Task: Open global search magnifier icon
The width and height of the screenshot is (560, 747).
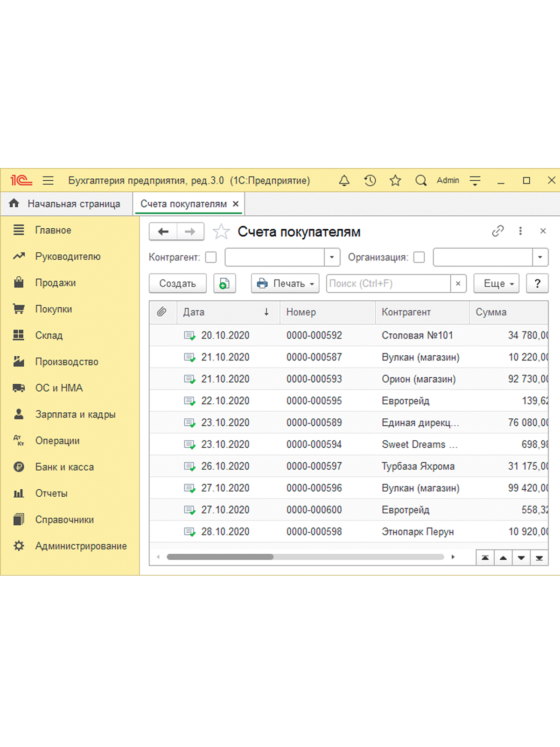Action: (421, 180)
